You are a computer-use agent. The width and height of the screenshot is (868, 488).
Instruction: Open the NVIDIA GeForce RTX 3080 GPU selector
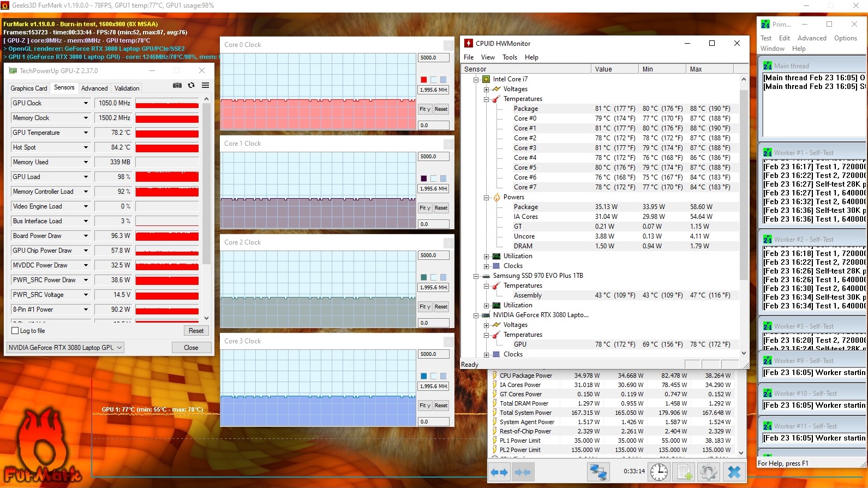65,348
